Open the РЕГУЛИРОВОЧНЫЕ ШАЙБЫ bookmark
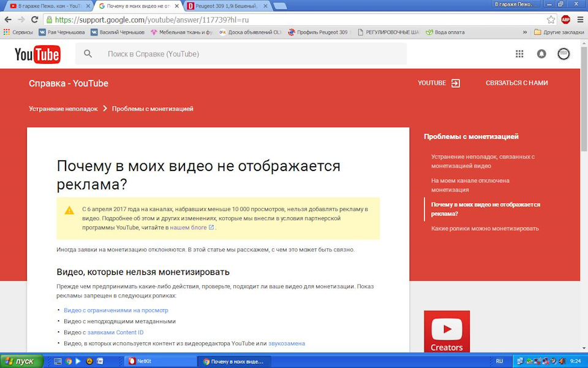This screenshot has width=588, height=368. [x=388, y=33]
